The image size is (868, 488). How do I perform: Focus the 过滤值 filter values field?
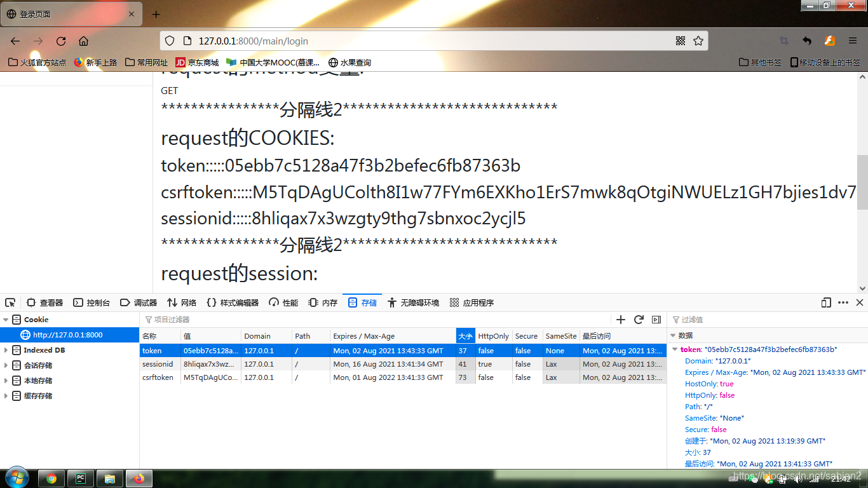click(768, 320)
